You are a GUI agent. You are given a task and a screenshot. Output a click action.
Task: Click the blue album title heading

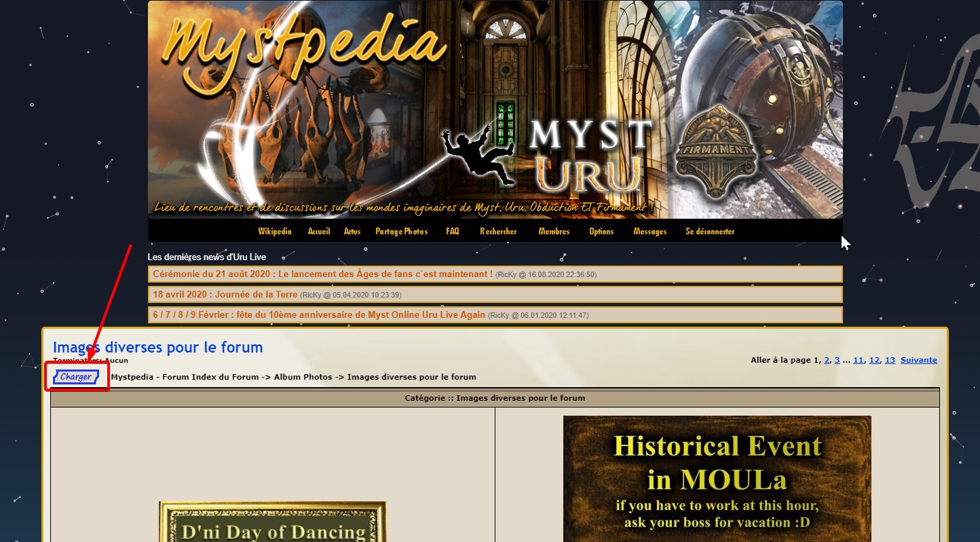point(157,348)
